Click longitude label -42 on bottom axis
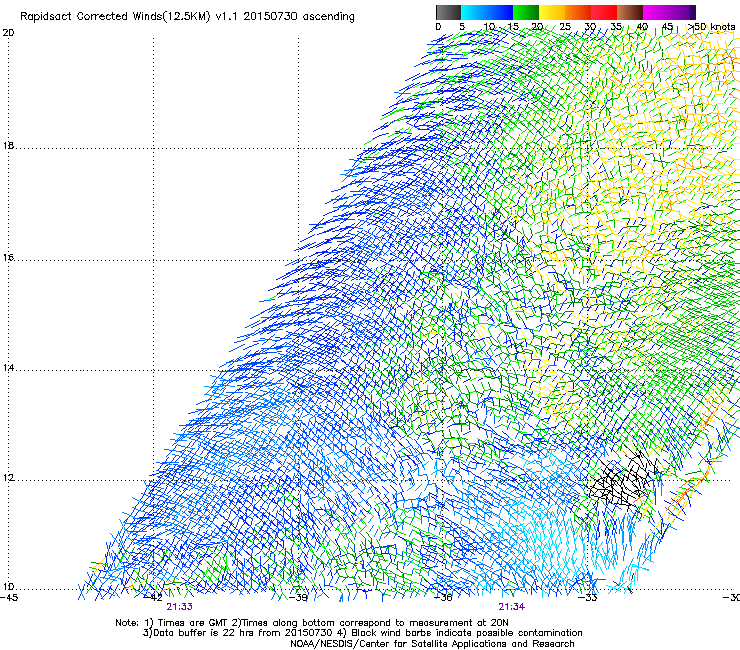The image size is (740, 650). tap(153, 598)
